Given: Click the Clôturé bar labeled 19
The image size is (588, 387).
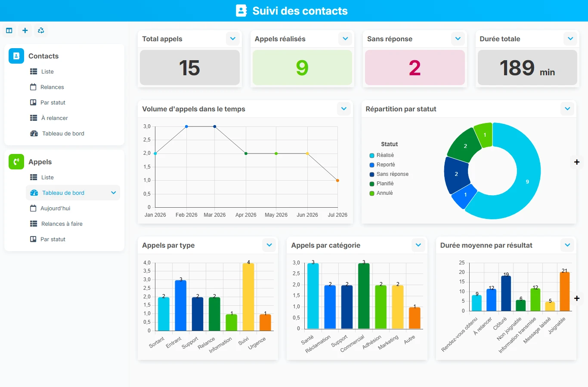Looking at the screenshot, I should click(x=506, y=293).
